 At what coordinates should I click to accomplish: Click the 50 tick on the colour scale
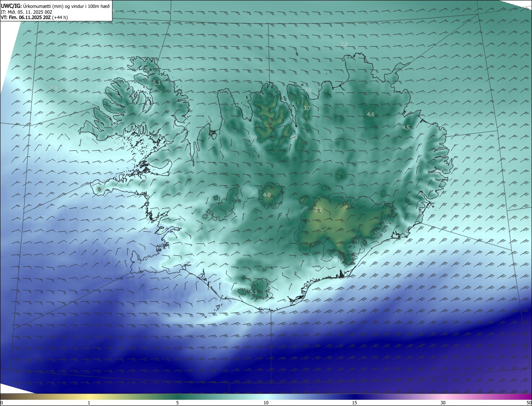(529, 403)
